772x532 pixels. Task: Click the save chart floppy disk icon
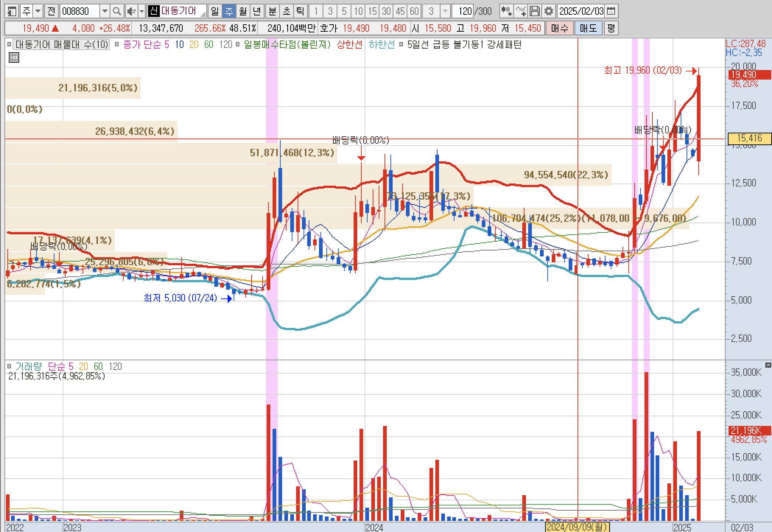[x=535, y=11]
